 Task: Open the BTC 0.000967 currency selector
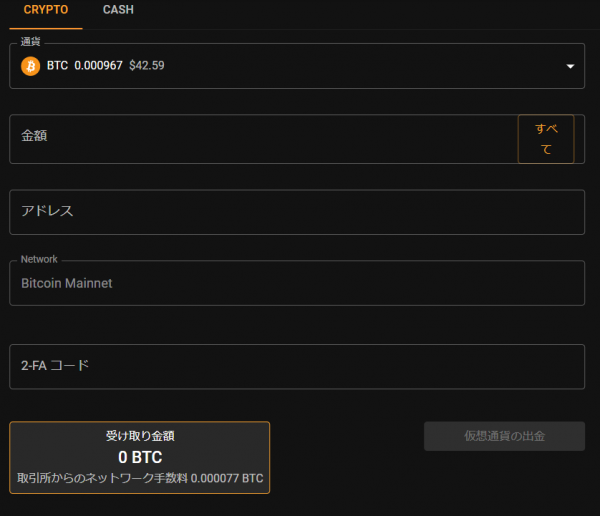297,66
